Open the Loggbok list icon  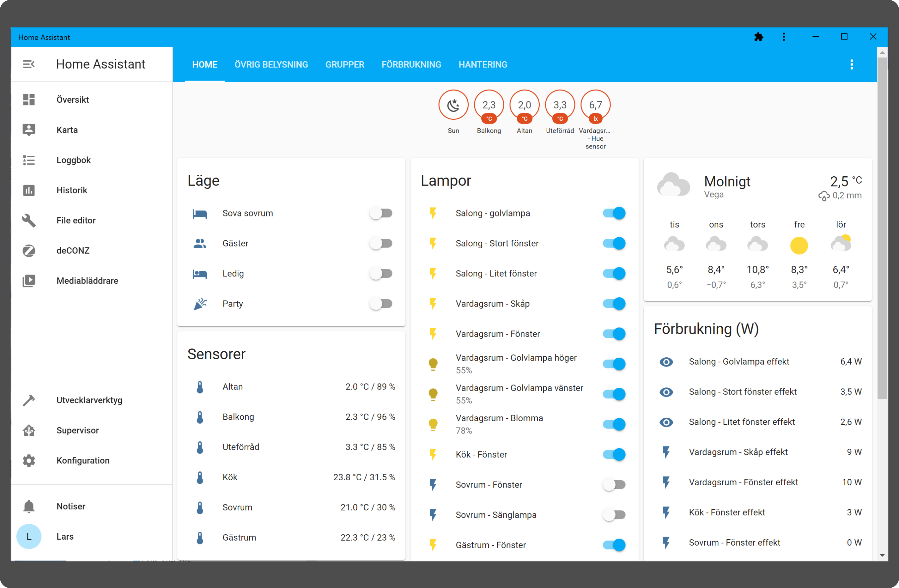(x=29, y=160)
